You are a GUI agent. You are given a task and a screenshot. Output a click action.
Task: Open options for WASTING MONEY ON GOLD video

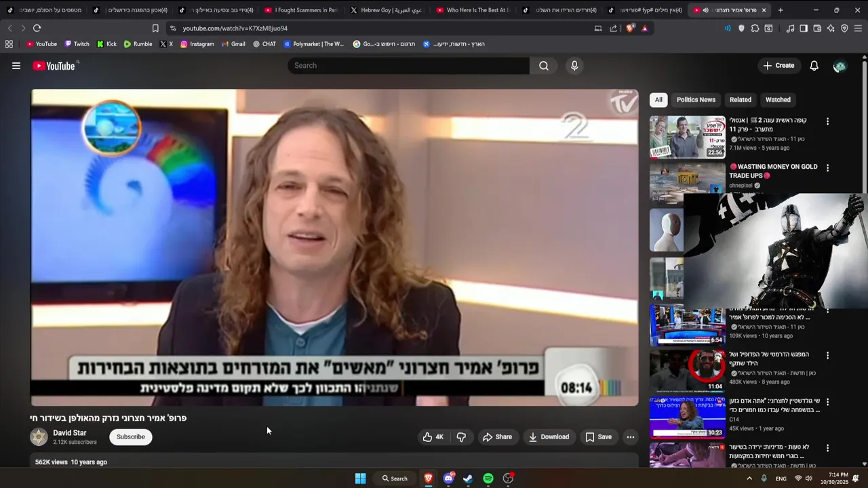(x=827, y=167)
